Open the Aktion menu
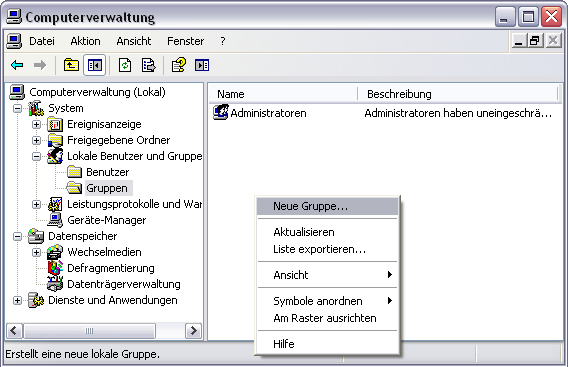 85,41
